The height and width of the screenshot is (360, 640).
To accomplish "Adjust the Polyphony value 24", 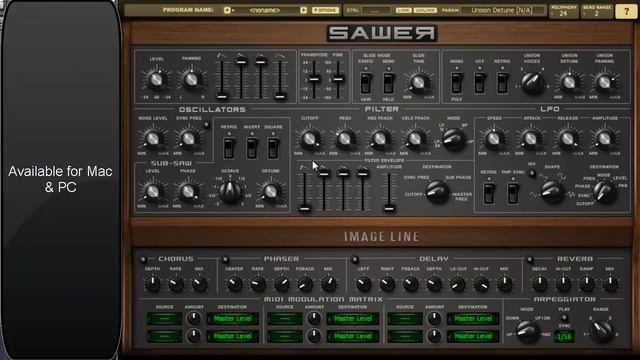I will pyautogui.click(x=563, y=13).
